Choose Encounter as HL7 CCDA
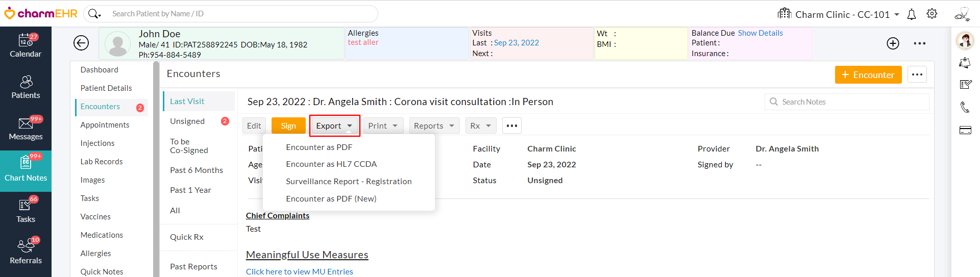This screenshot has height=277, width=980. 331,164
